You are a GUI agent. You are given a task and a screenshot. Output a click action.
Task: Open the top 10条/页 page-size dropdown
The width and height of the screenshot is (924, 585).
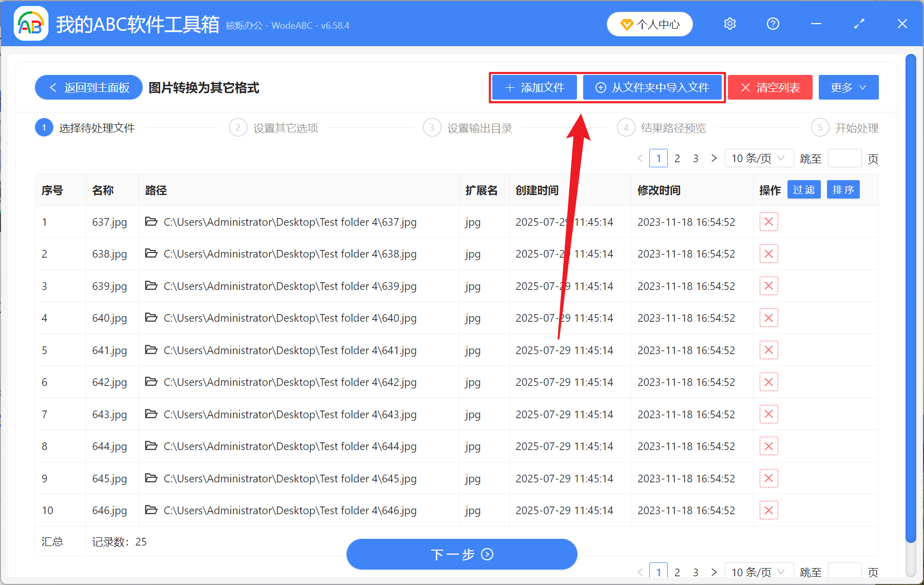tap(759, 158)
